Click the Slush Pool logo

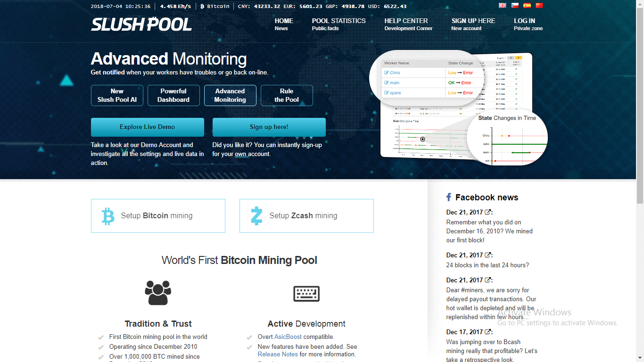pos(141,24)
